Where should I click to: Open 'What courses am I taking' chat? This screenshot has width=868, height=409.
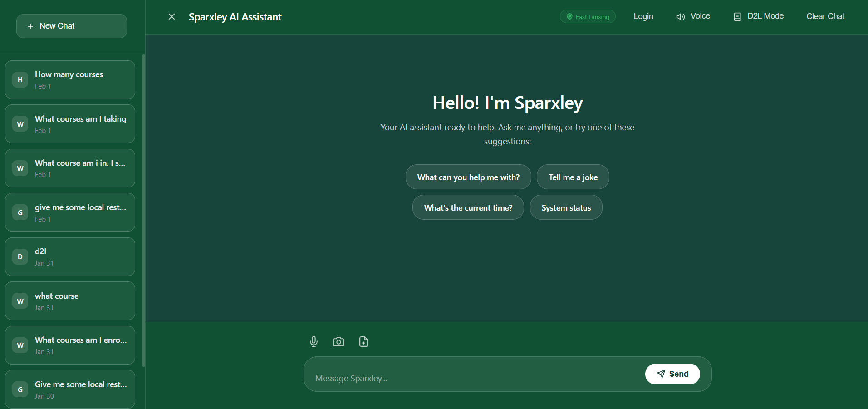click(70, 124)
